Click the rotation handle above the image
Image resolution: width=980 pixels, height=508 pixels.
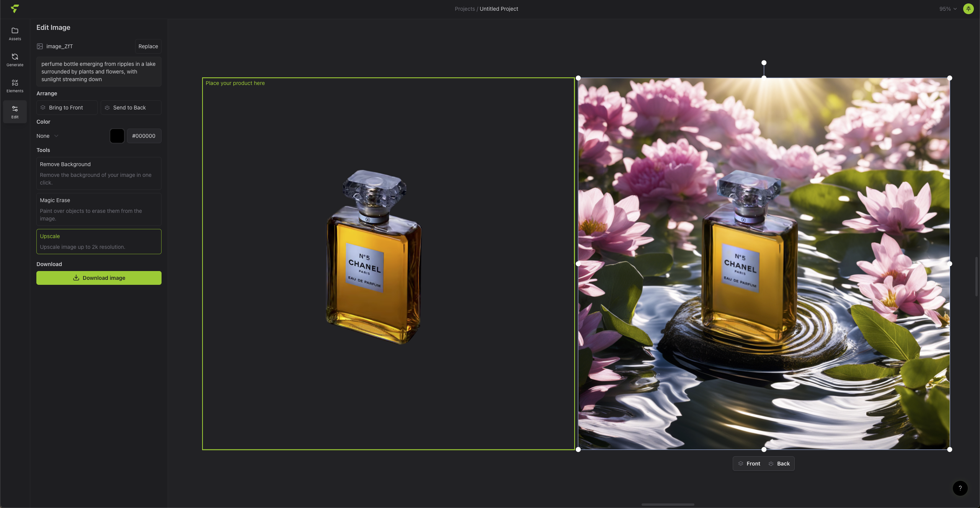click(x=764, y=63)
